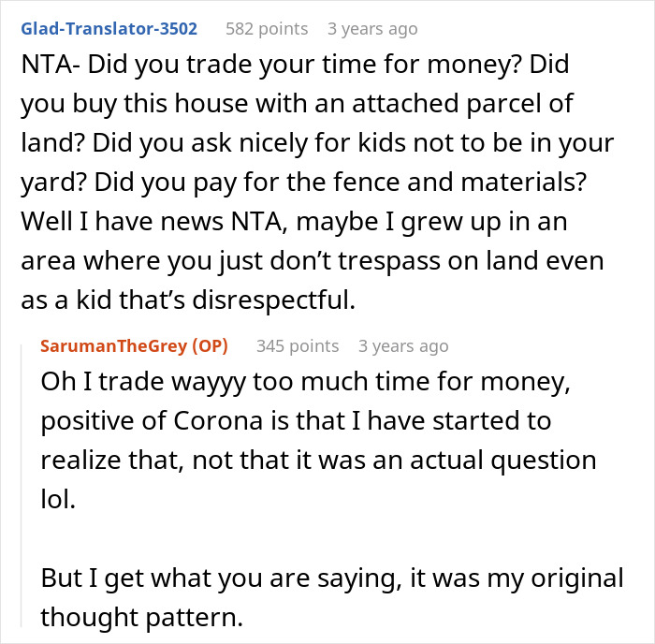The height and width of the screenshot is (644, 655).
Task: Open Glad-Translator-3502's user profile
Action: point(108,29)
